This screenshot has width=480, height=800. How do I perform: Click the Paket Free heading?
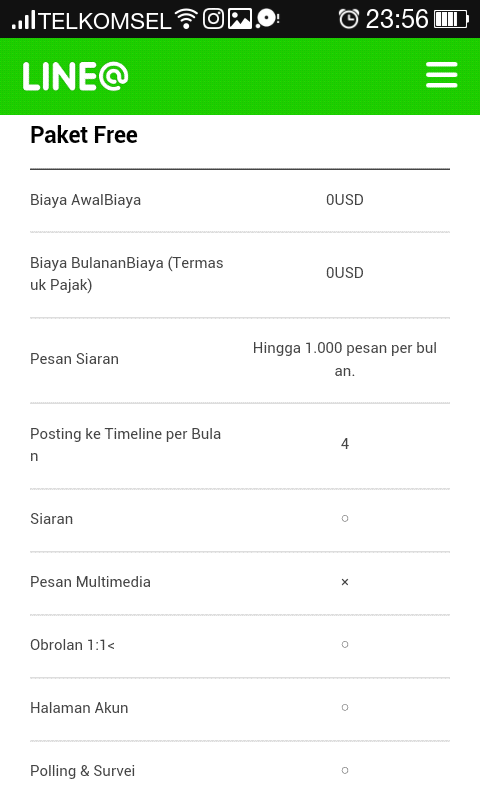click(x=84, y=135)
